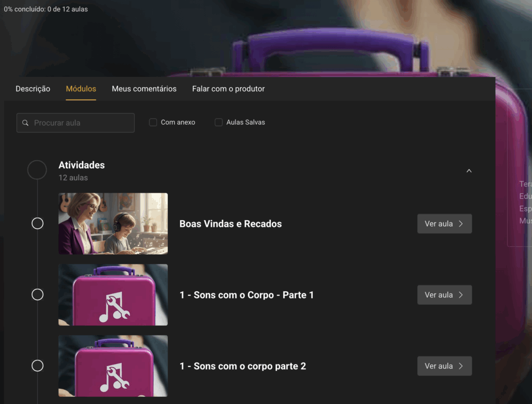This screenshot has width=532, height=404.
Task: Select the Módulos tab
Action: pos(81,89)
